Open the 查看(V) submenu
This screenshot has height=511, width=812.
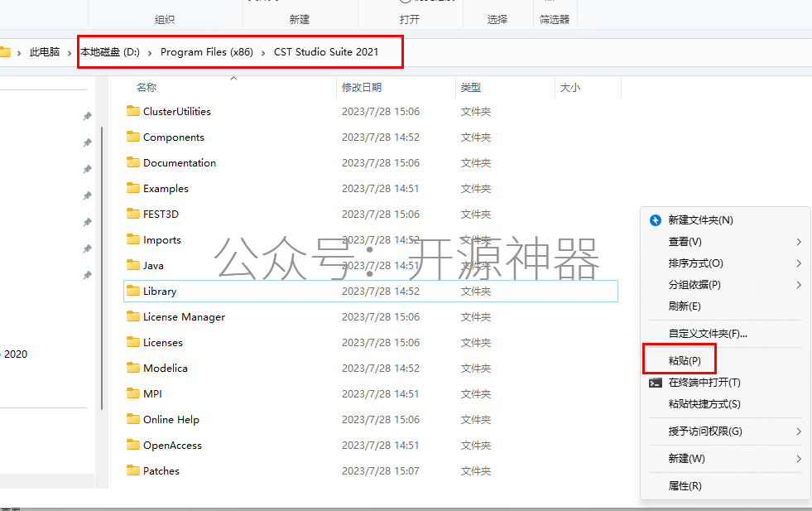pos(726,242)
